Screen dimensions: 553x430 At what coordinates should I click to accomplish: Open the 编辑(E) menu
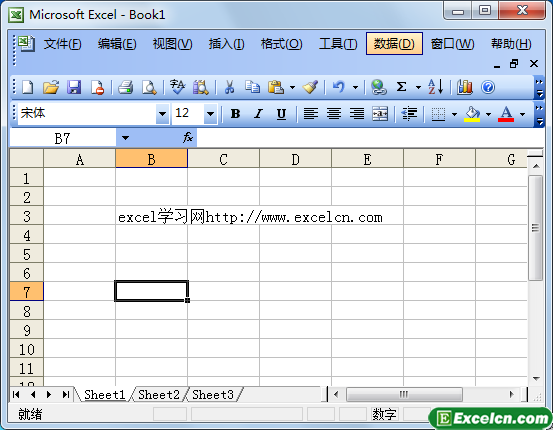(117, 44)
